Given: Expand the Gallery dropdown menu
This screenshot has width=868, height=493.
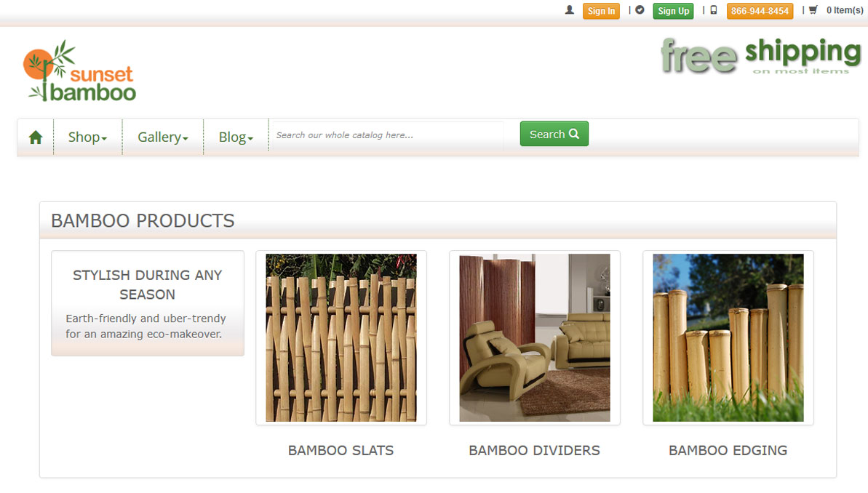Looking at the screenshot, I should [163, 137].
